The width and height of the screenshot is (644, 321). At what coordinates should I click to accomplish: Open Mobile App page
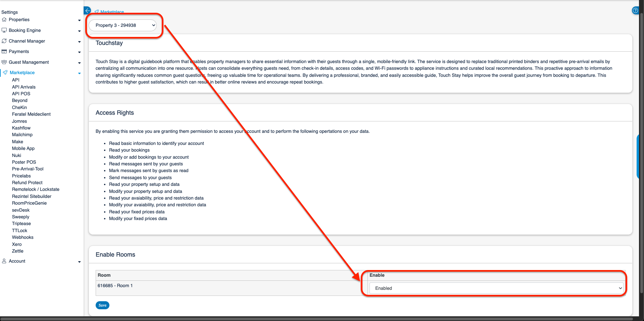tap(23, 148)
